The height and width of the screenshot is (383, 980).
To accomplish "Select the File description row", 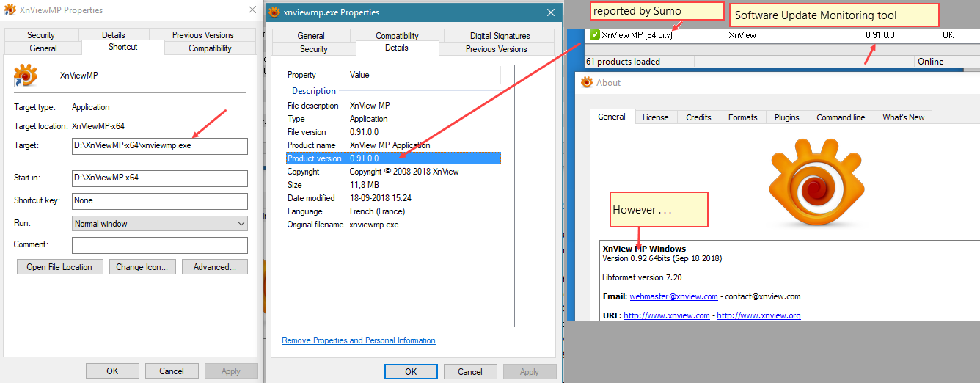I will coord(393,106).
